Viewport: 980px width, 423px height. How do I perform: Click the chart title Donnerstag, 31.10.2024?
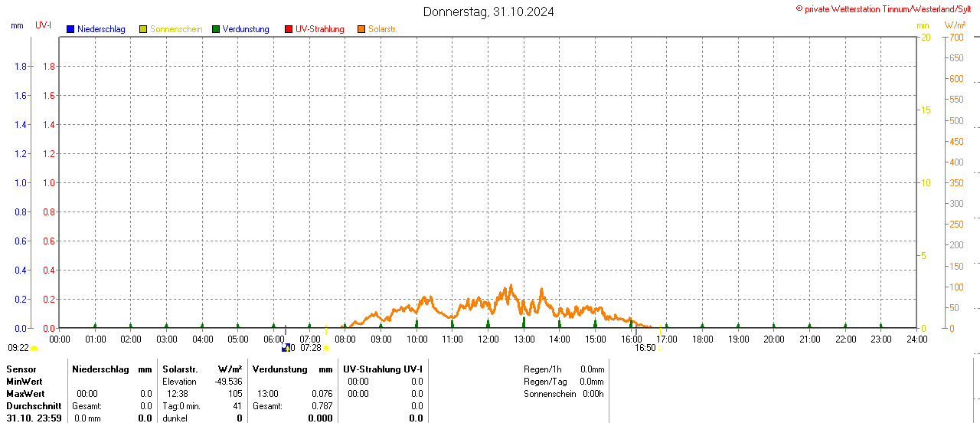tap(488, 11)
